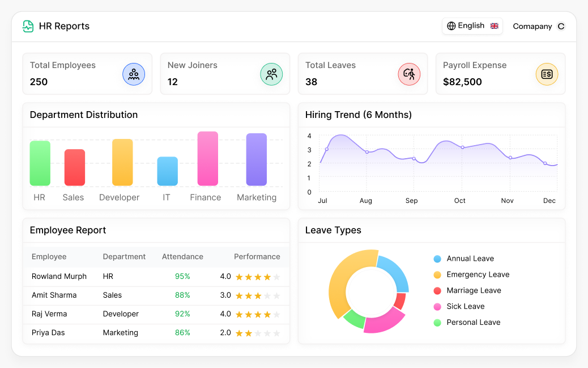Select the Rowland Murph employee name
Image resolution: width=588 pixels, height=368 pixels.
[59, 276]
